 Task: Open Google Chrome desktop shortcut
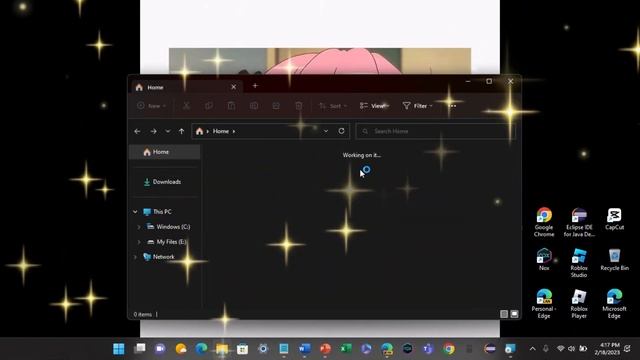coord(544,222)
